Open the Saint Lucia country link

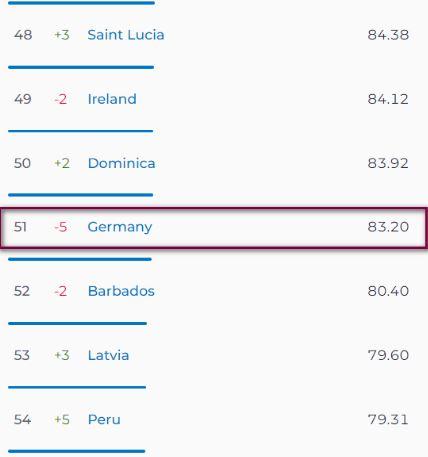126,35
